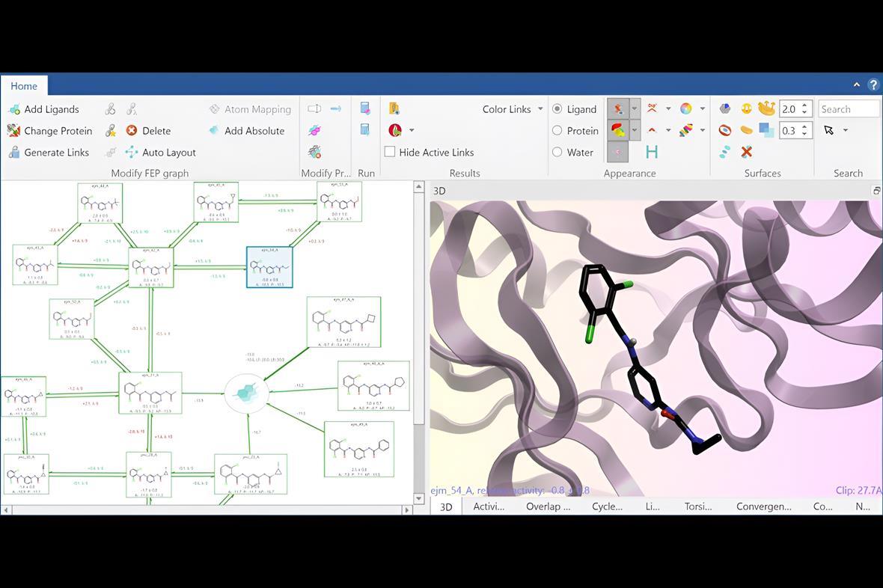
Task: Open help with the question mark icon
Action: (x=873, y=85)
